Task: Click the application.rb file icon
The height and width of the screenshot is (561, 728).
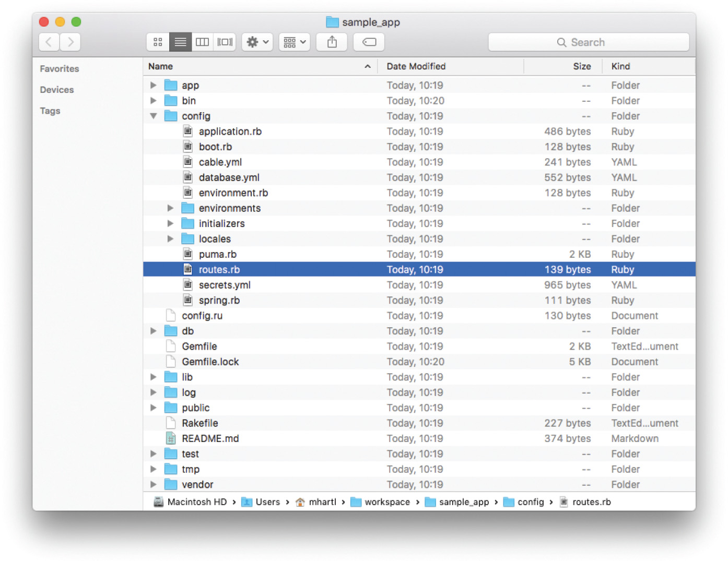Action: tap(188, 131)
